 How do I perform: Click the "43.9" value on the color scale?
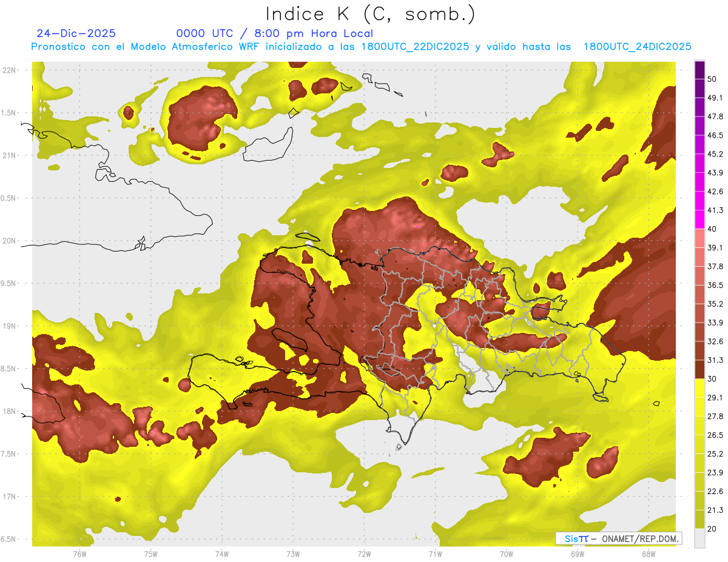[715, 173]
